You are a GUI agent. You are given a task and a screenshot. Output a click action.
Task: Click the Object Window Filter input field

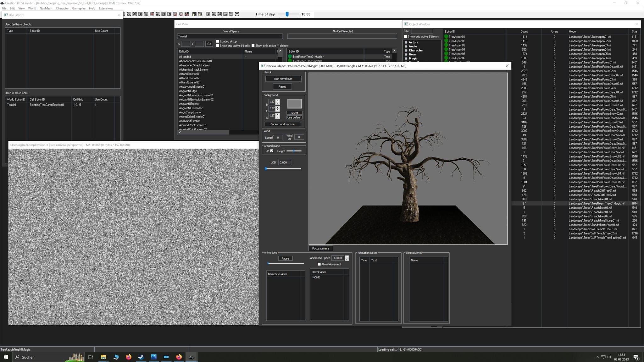(422, 31)
